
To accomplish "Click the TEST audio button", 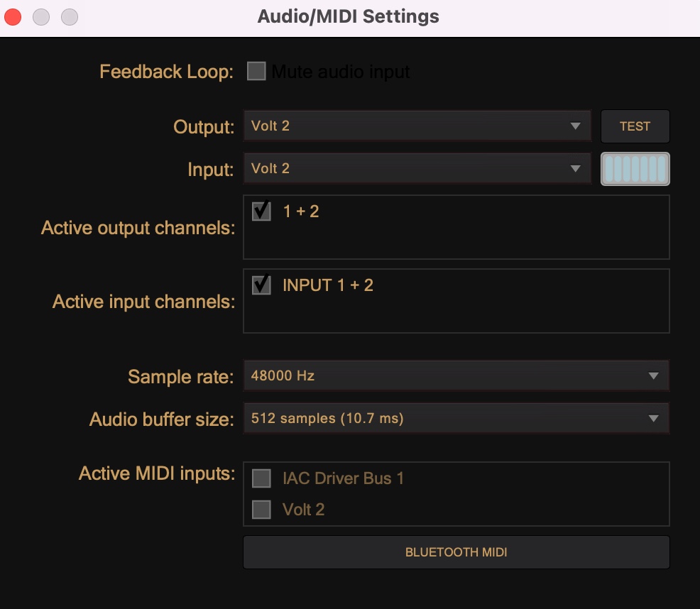I will coord(635,126).
